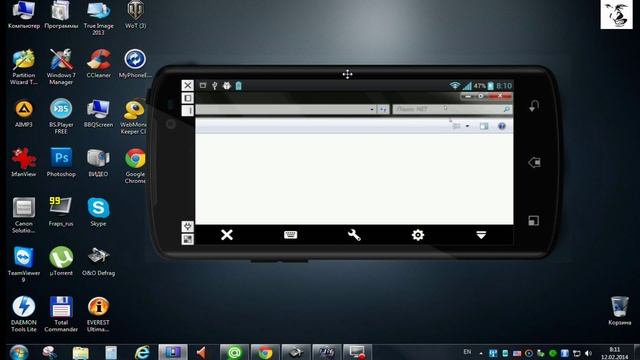Screen dimensions: 640x360
Task: Open the Корзина recycle bin
Action: click(620, 311)
